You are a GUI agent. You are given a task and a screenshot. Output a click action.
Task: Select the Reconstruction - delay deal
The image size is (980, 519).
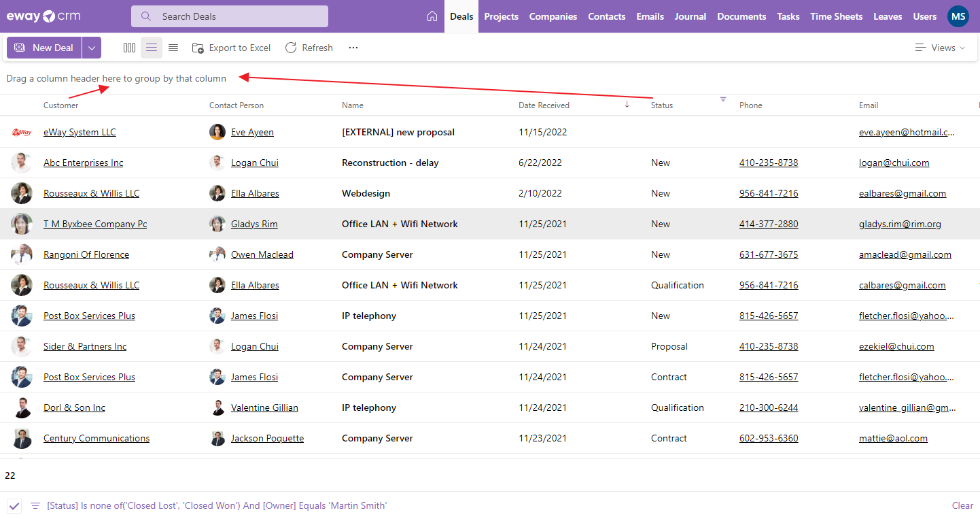(x=390, y=163)
